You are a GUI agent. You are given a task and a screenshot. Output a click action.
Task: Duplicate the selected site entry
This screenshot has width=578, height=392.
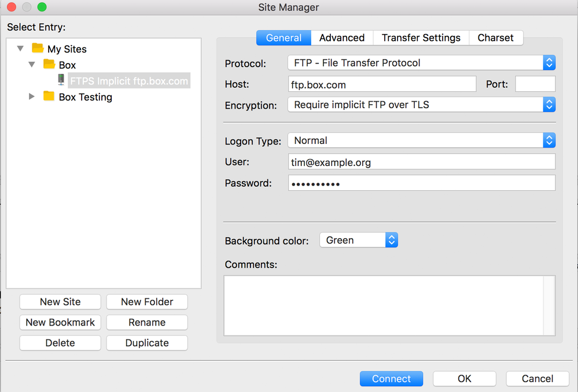[x=147, y=343]
